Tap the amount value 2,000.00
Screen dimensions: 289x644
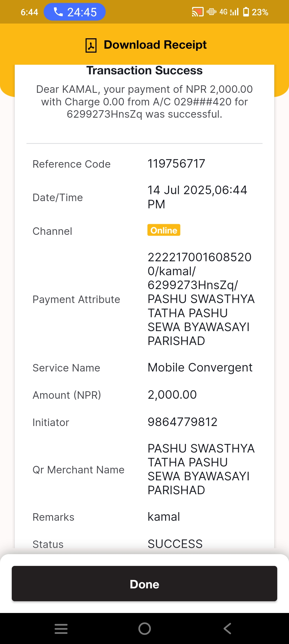click(172, 395)
